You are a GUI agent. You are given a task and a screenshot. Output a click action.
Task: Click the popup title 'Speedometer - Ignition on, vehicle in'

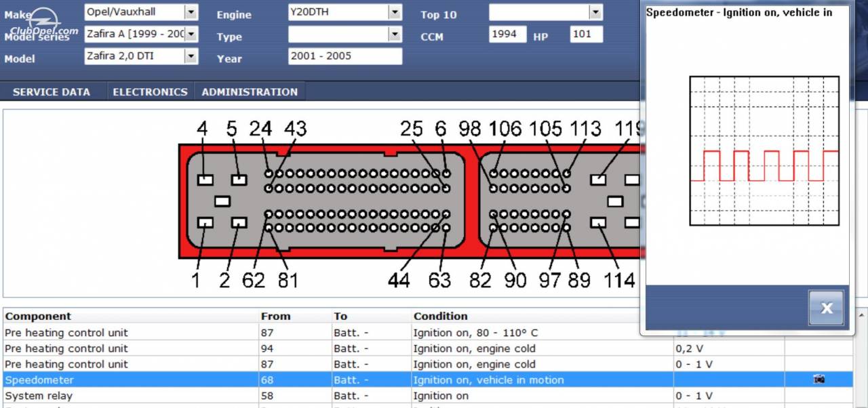point(739,12)
